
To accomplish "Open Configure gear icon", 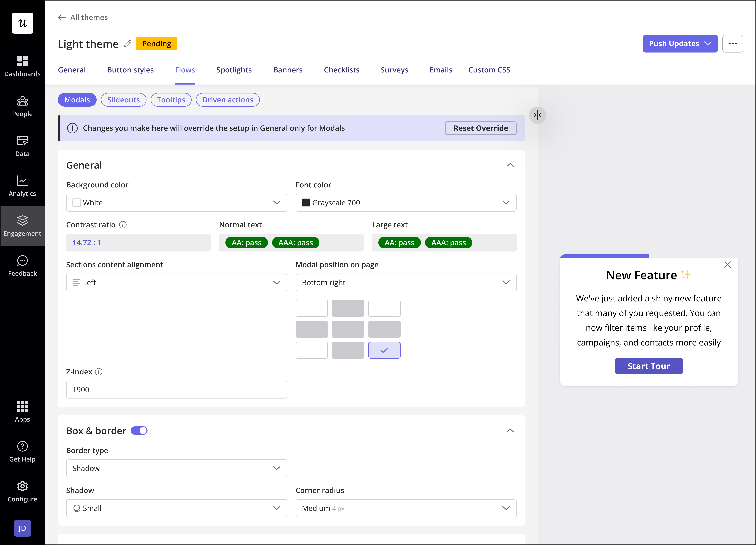I will click(x=22, y=486).
